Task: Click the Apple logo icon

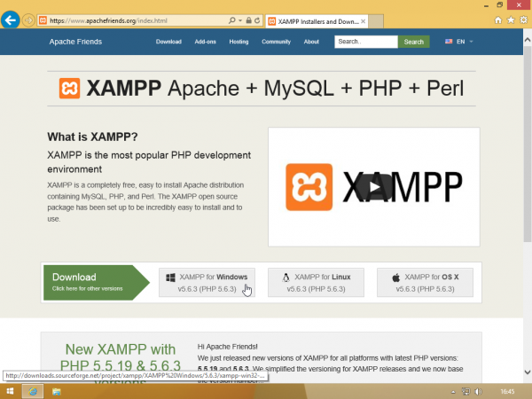Action: point(396,278)
